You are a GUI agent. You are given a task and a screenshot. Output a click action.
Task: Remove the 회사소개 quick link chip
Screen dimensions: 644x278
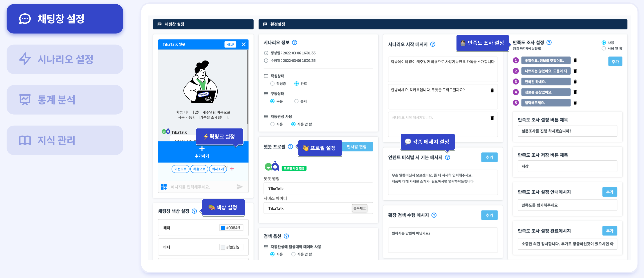[x=225, y=166]
